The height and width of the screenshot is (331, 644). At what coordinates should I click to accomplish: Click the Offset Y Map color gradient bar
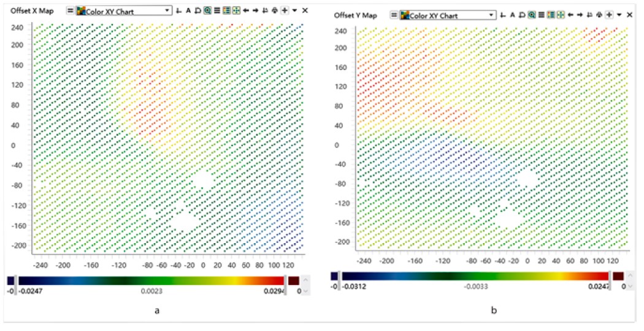click(x=475, y=276)
